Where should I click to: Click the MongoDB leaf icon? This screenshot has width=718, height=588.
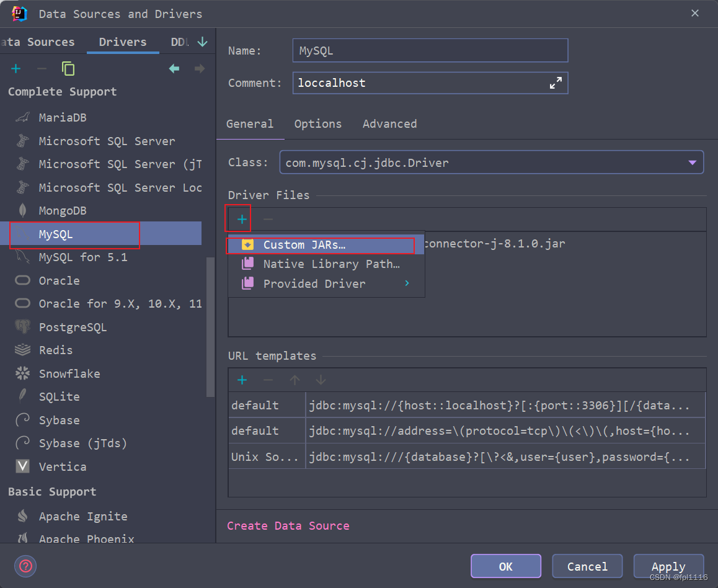[22, 210]
